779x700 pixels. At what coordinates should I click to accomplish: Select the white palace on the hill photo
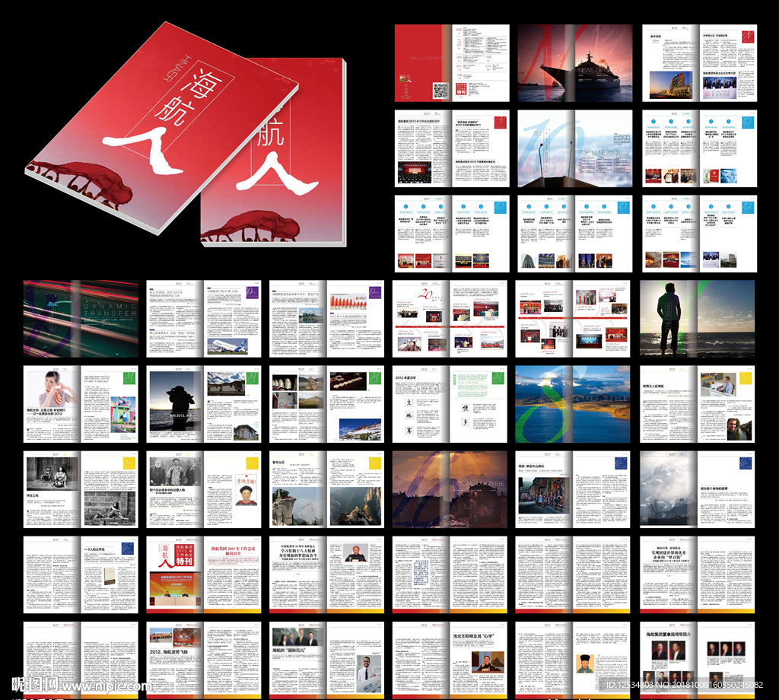[360, 428]
